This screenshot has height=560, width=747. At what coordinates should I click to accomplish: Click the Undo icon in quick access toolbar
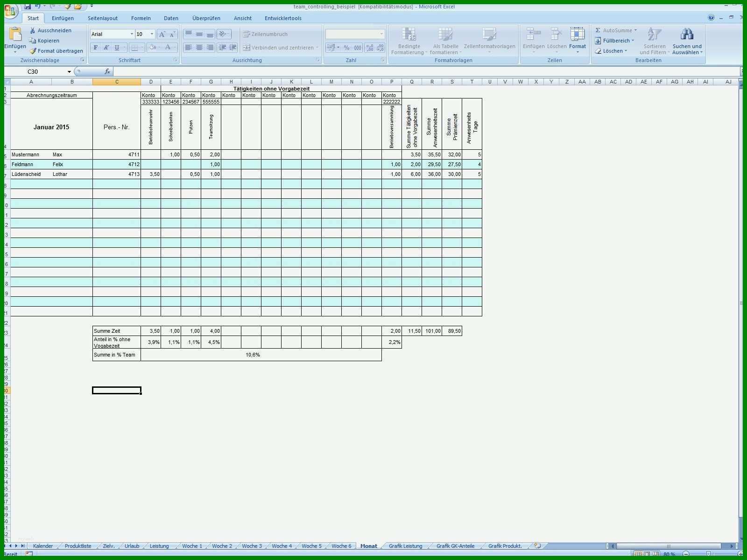click(x=37, y=7)
